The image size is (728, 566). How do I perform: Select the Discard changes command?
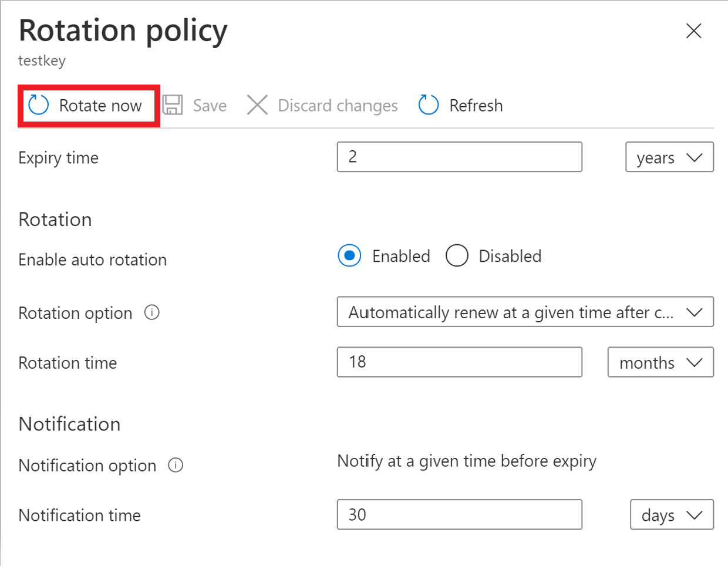pos(322,105)
